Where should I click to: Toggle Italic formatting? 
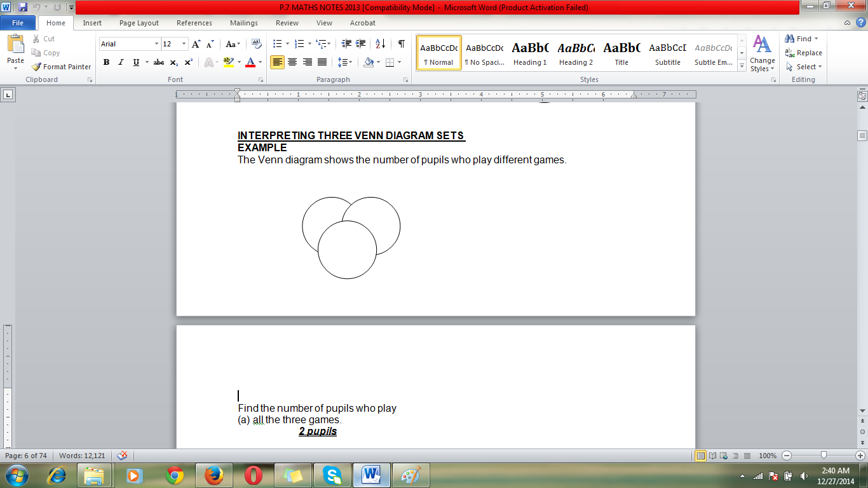[121, 62]
